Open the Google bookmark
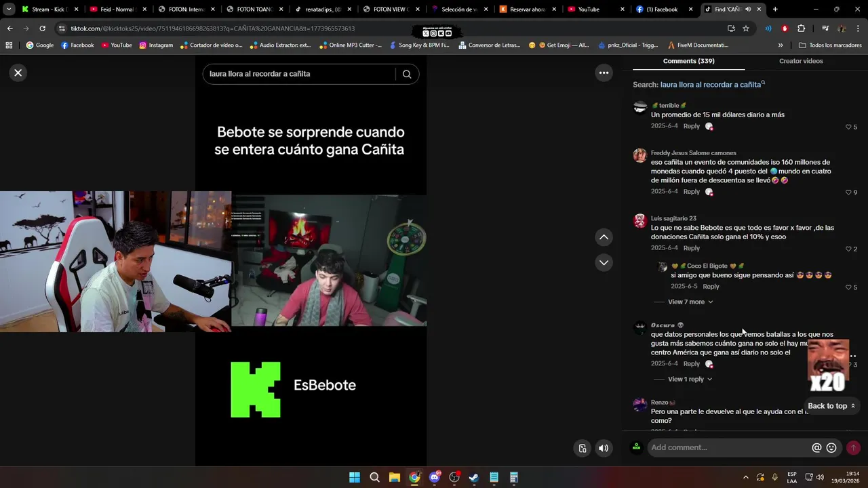This screenshot has width=868, height=488. (39, 45)
